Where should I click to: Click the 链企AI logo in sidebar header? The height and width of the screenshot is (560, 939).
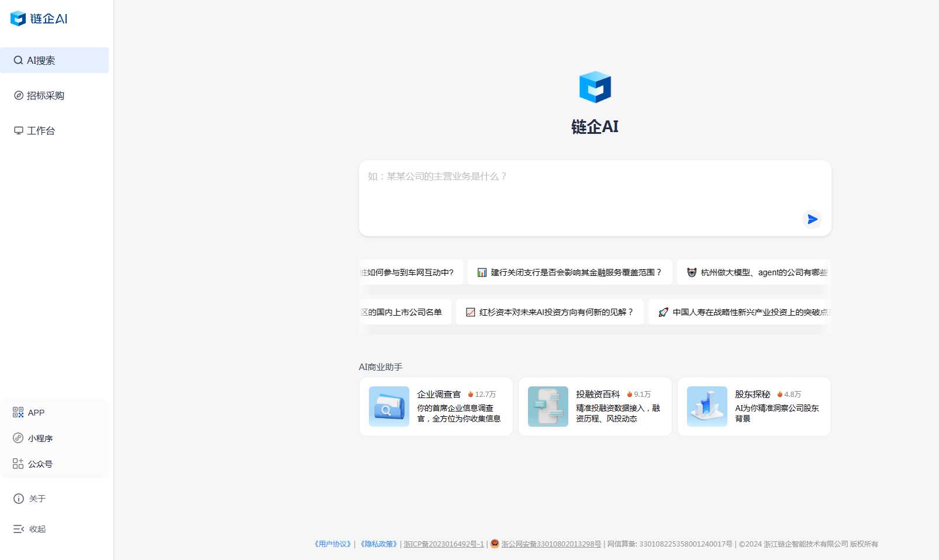(39, 19)
